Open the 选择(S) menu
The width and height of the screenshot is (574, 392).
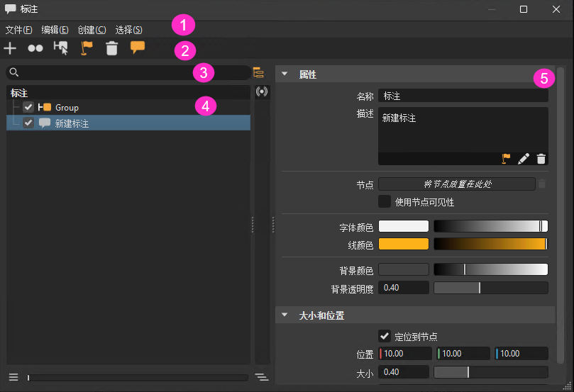pyautogui.click(x=129, y=30)
